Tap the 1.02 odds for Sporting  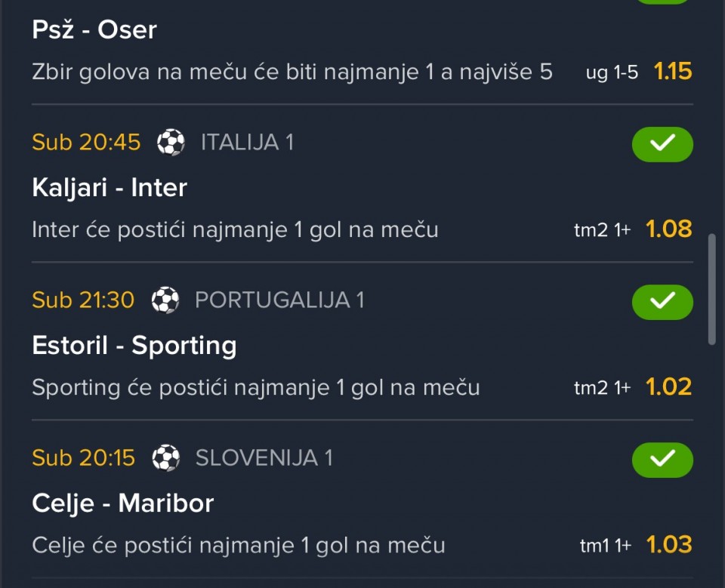coord(668,387)
